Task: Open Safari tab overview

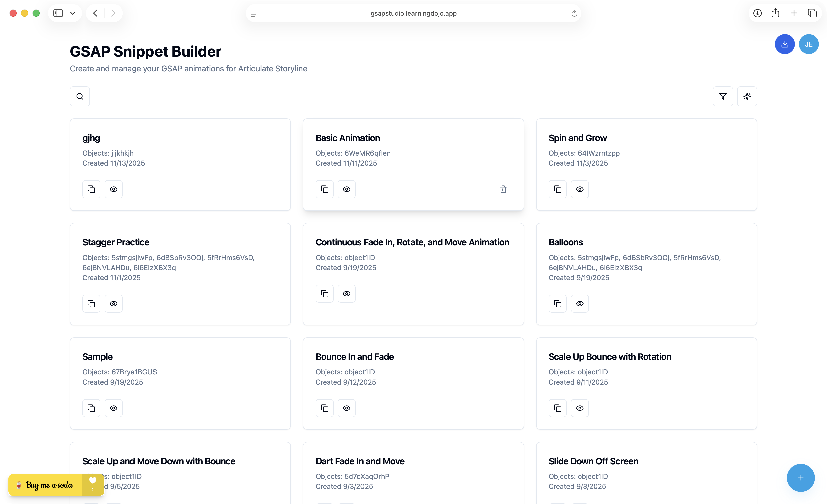Action: [x=812, y=13]
